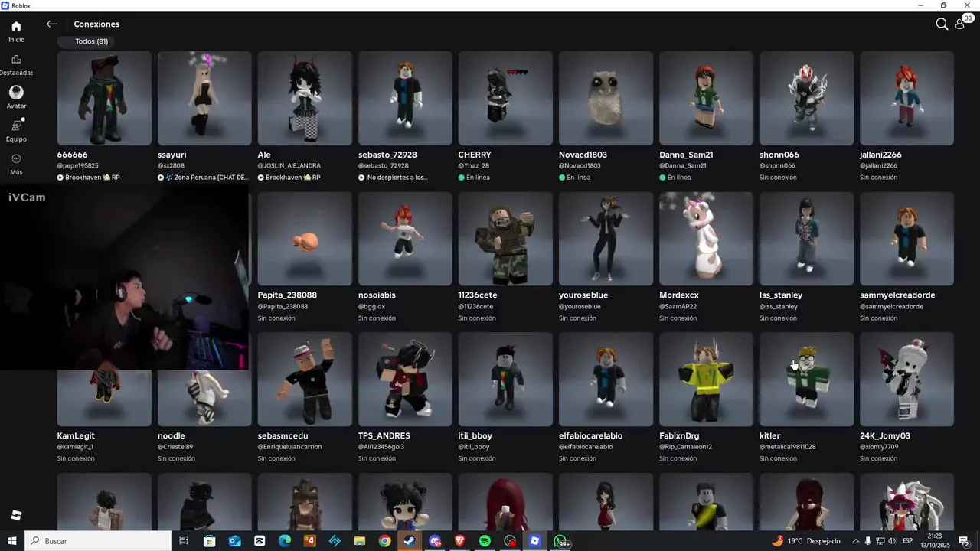Click the @metalica19811028 username
This screenshot has width=980, height=551.
(788, 447)
